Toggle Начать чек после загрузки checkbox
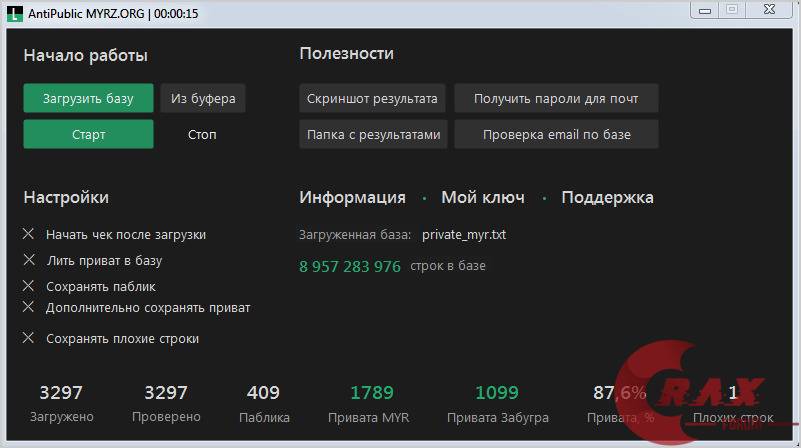The height and width of the screenshot is (448, 801). coord(28,234)
